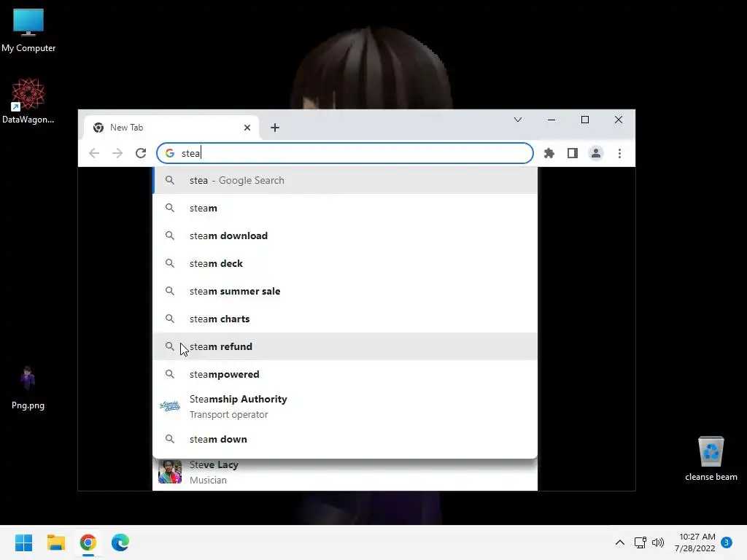This screenshot has width=747, height=560.
Task: Select the New Tab tab
Action: (x=171, y=128)
